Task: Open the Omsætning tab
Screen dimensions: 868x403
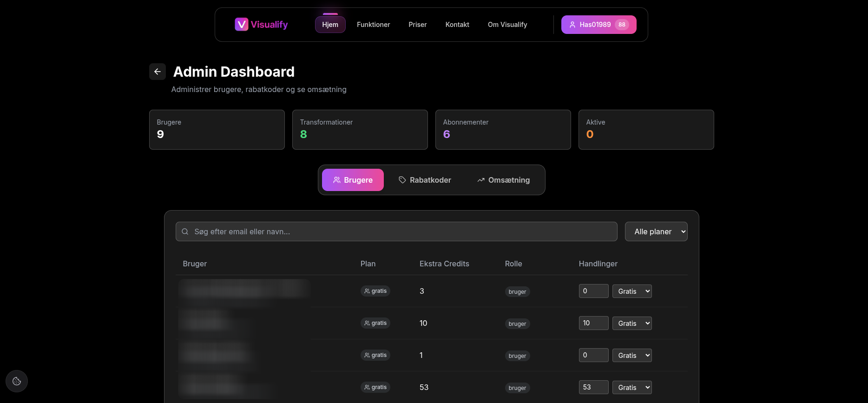Action: click(503, 180)
